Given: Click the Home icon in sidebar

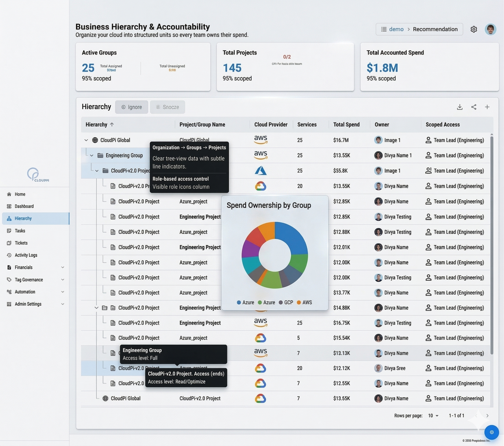Looking at the screenshot, I should click(x=9, y=194).
